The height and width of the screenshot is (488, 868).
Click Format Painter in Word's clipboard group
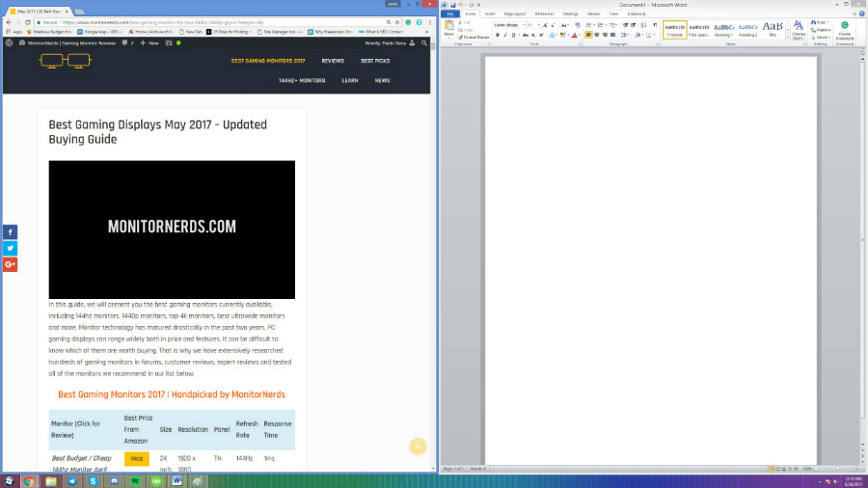(x=474, y=37)
